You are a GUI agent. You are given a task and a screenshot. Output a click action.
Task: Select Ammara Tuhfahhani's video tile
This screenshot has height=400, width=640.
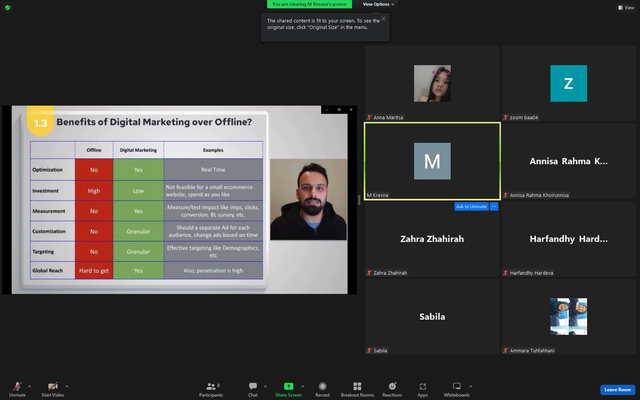click(569, 316)
